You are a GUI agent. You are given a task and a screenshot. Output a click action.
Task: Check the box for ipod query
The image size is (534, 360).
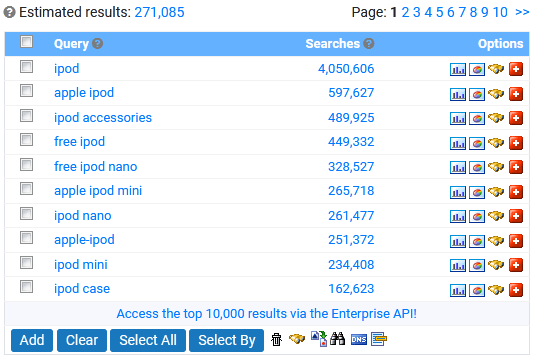[26, 66]
